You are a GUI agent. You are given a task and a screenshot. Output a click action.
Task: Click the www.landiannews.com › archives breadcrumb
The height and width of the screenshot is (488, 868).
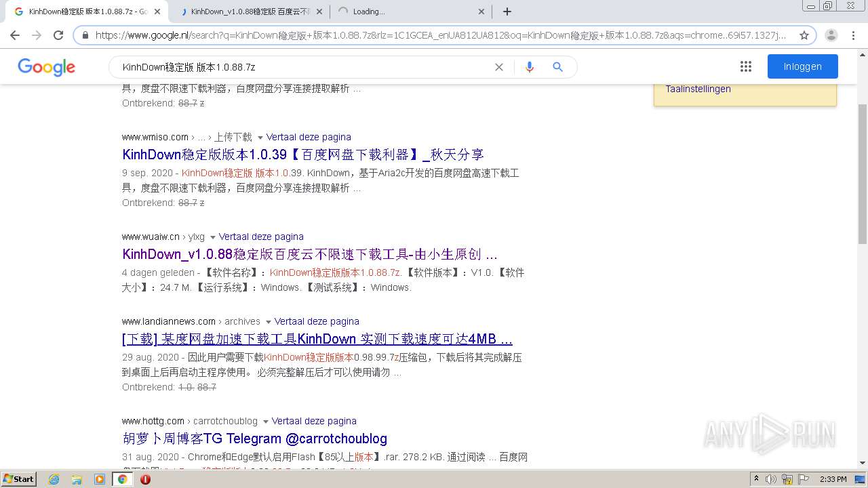[x=191, y=321]
